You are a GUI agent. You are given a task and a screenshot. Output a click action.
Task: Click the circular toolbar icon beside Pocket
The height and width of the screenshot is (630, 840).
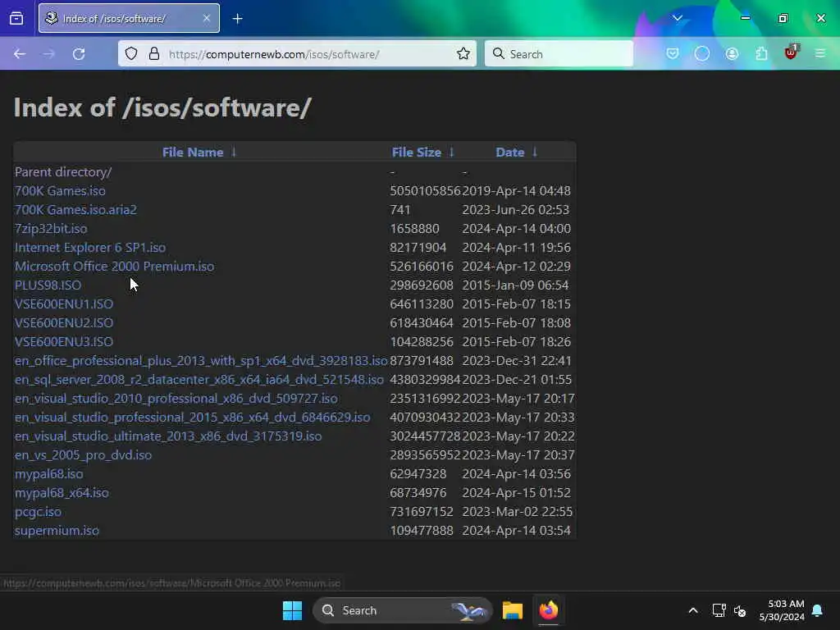(x=702, y=53)
